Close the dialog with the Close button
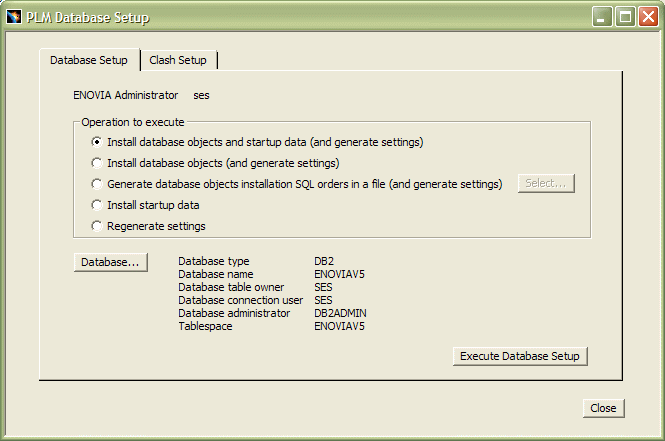Screen dimensions: 665x441 coord(604,408)
